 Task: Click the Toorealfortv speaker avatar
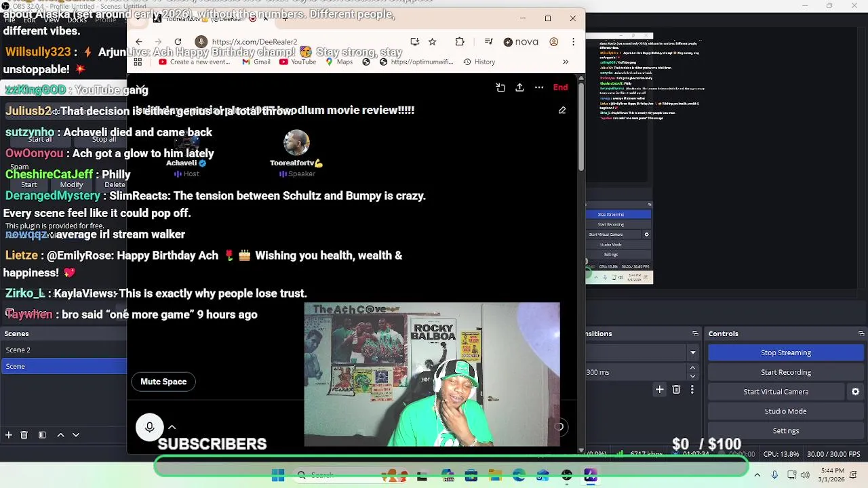[296, 144]
